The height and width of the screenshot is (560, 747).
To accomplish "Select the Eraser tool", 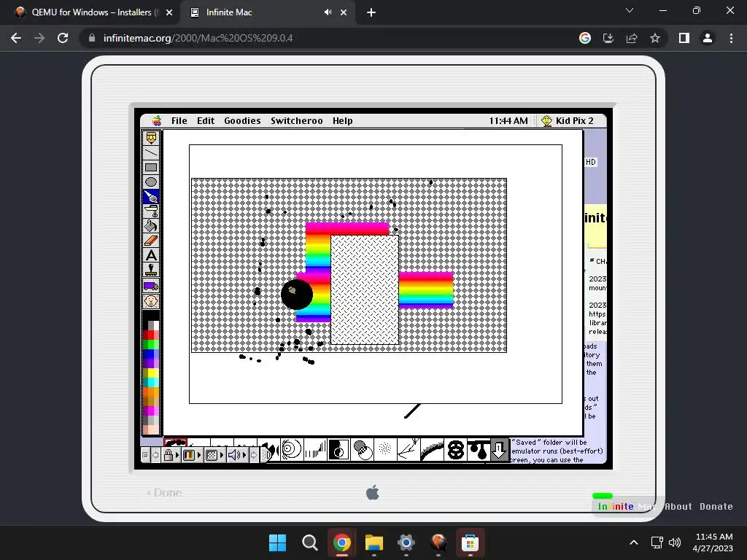I will click(151, 241).
